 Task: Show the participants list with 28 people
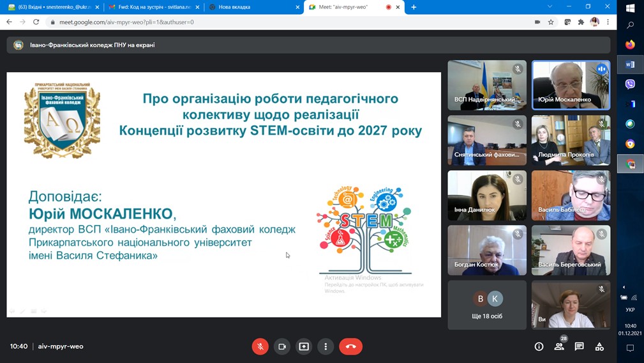pos(559,346)
